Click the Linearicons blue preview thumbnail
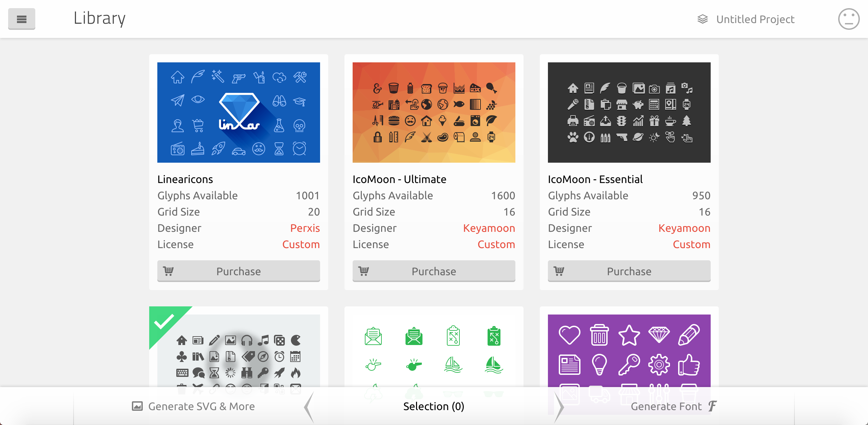This screenshot has width=868, height=425. [x=238, y=112]
